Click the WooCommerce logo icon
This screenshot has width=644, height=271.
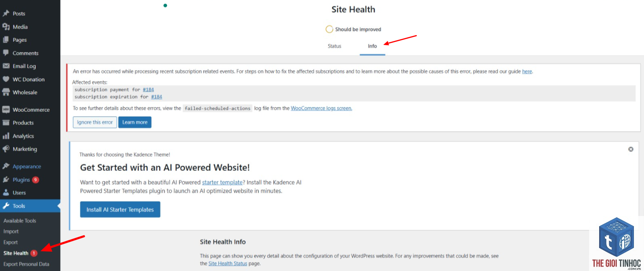click(6, 110)
